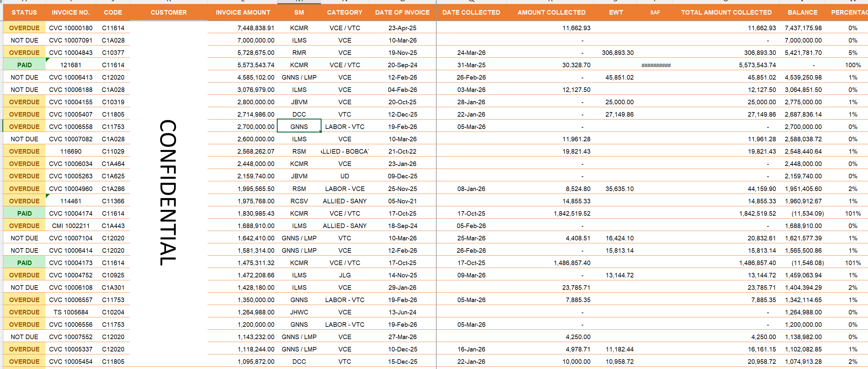
Task: Click the JLG category cell
Action: (344, 275)
